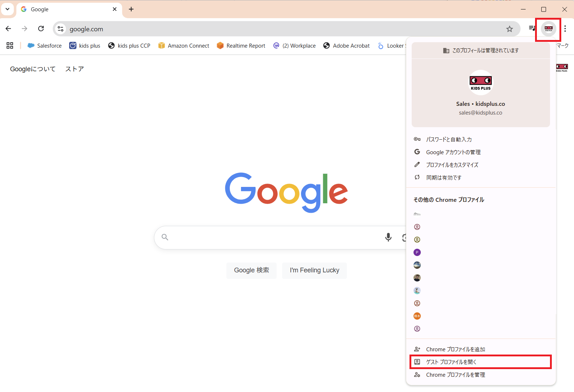Open Adobe Acrobat bookmark
The width and height of the screenshot is (574, 392).
tap(347, 46)
